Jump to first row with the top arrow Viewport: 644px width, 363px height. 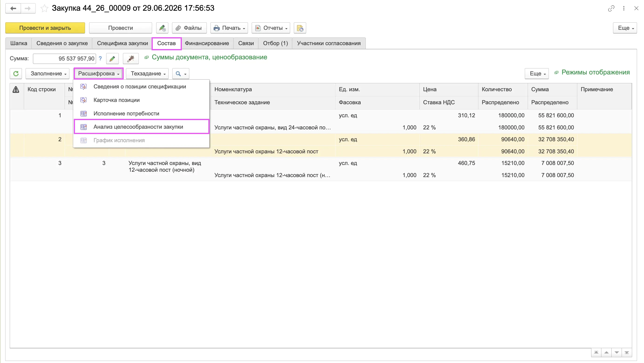[x=596, y=352]
